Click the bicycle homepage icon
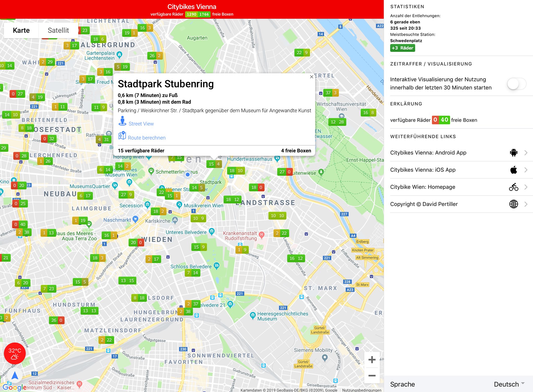This screenshot has height=392, width=533. 514,187
